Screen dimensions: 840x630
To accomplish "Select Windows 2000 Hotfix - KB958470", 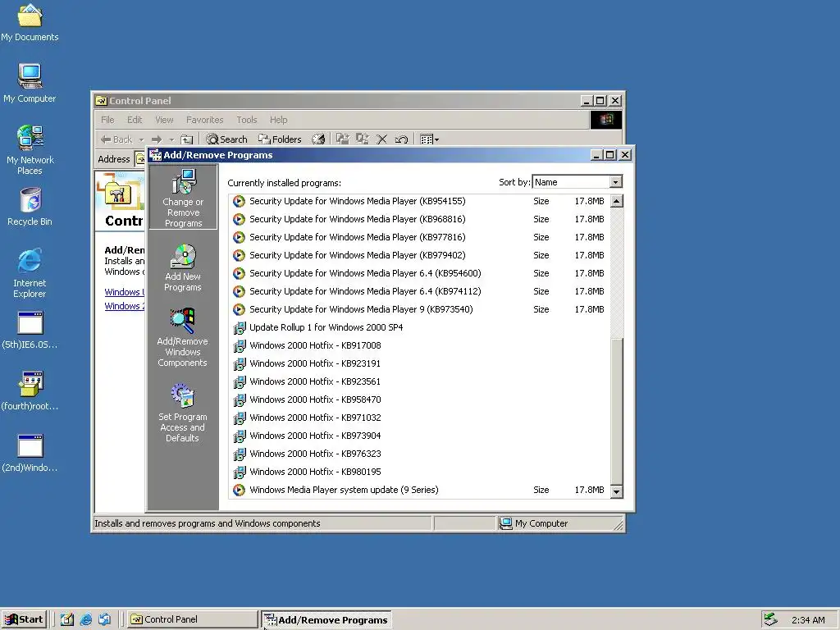I will 419,399.
